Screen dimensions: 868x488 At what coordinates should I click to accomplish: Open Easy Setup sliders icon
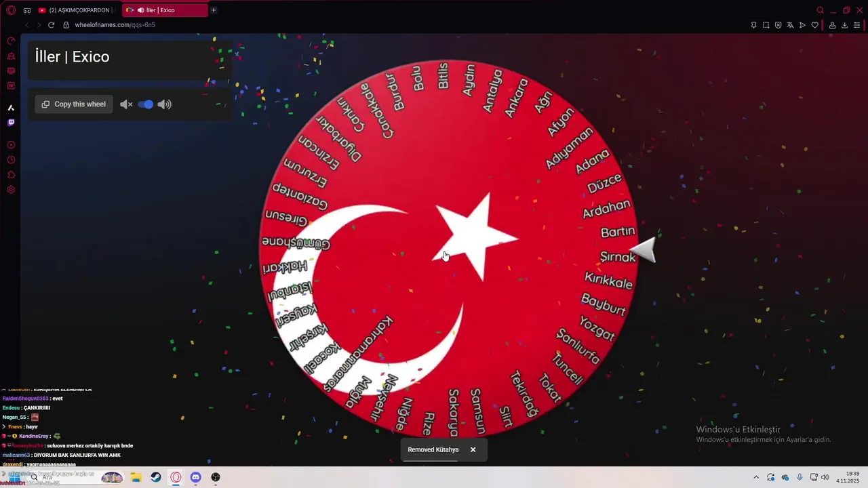tap(856, 25)
